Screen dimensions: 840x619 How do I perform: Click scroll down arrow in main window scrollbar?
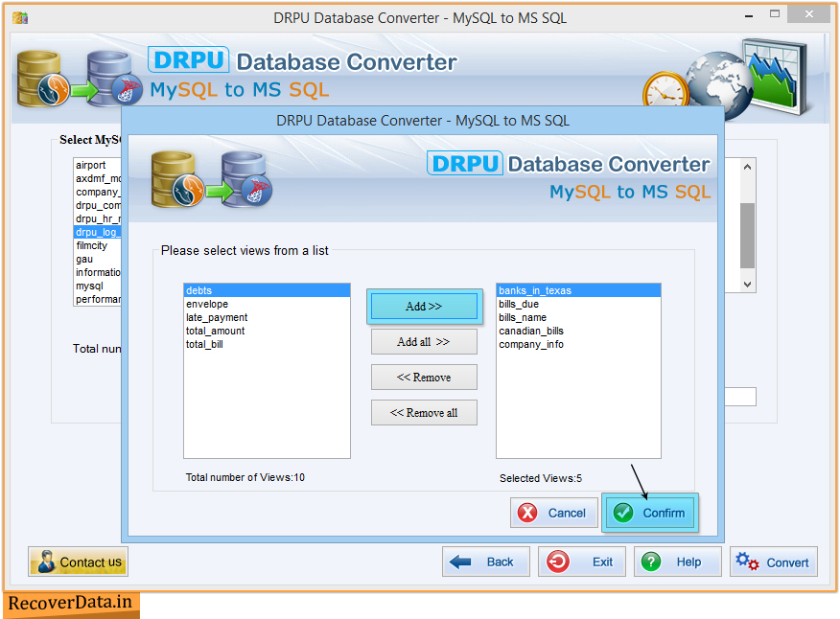pyautogui.click(x=747, y=285)
